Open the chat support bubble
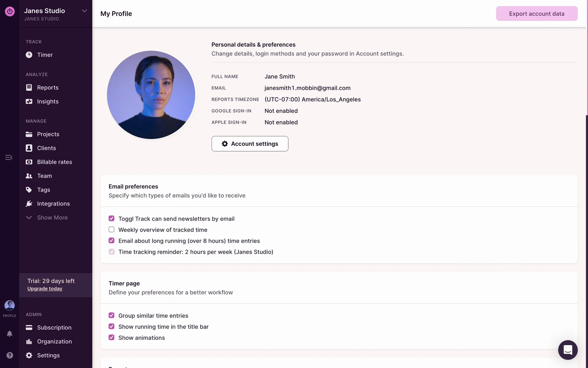The image size is (588, 368). pyautogui.click(x=567, y=350)
